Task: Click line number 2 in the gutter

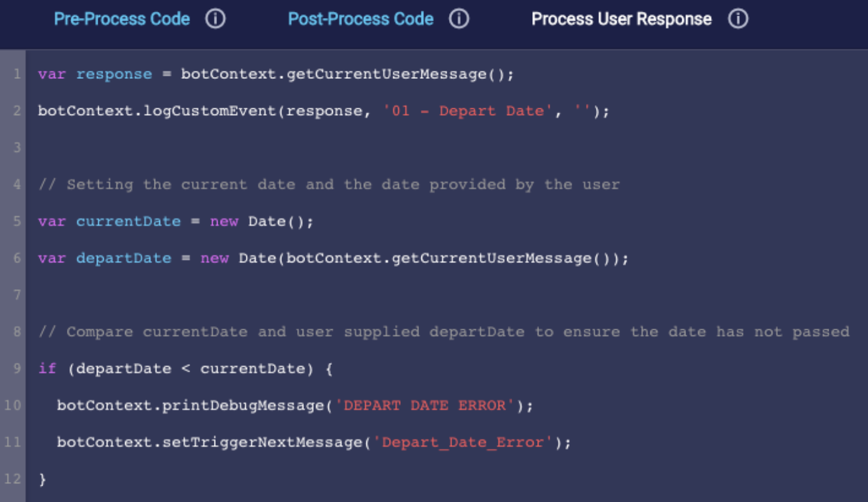Action: pos(17,111)
